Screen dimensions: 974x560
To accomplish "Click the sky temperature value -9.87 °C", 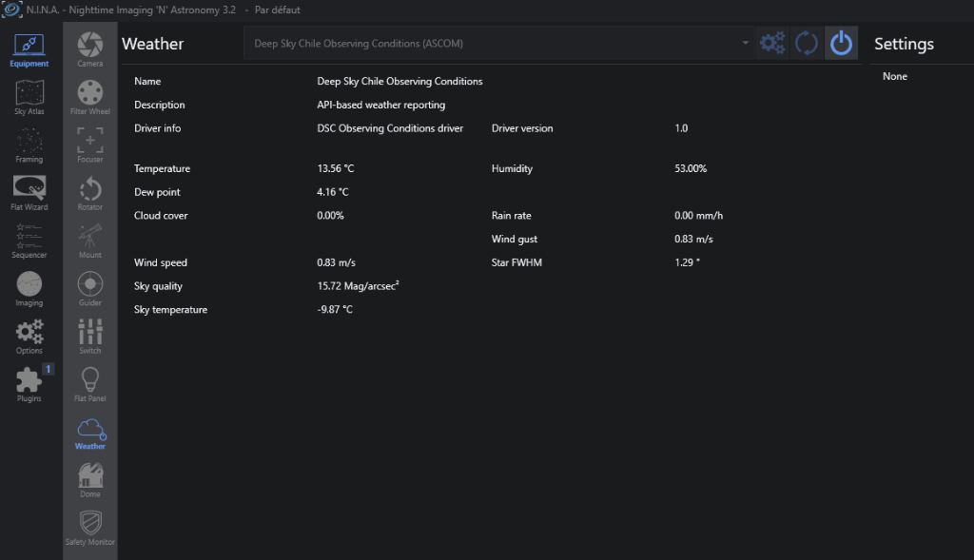I will click(x=335, y=309).
